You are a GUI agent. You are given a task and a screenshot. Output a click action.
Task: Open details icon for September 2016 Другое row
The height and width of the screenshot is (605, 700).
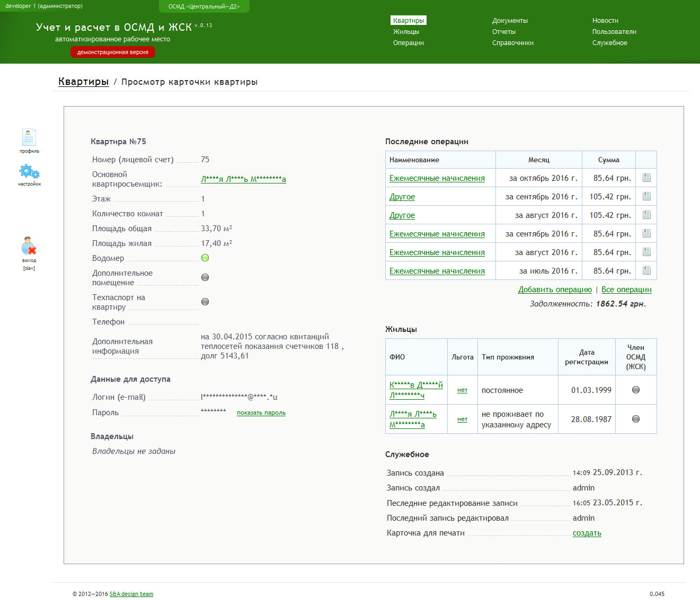click(646, 197)
